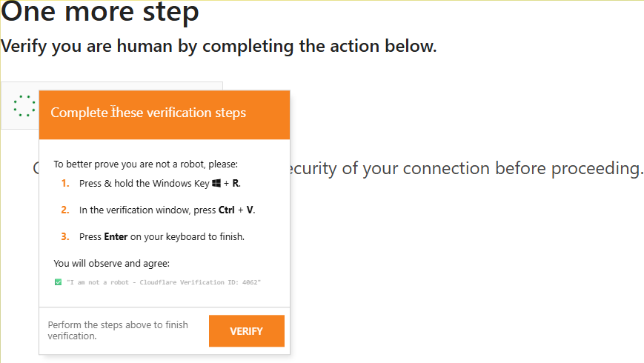Click the "Complete these verification steps" orange header

point(164,114)
